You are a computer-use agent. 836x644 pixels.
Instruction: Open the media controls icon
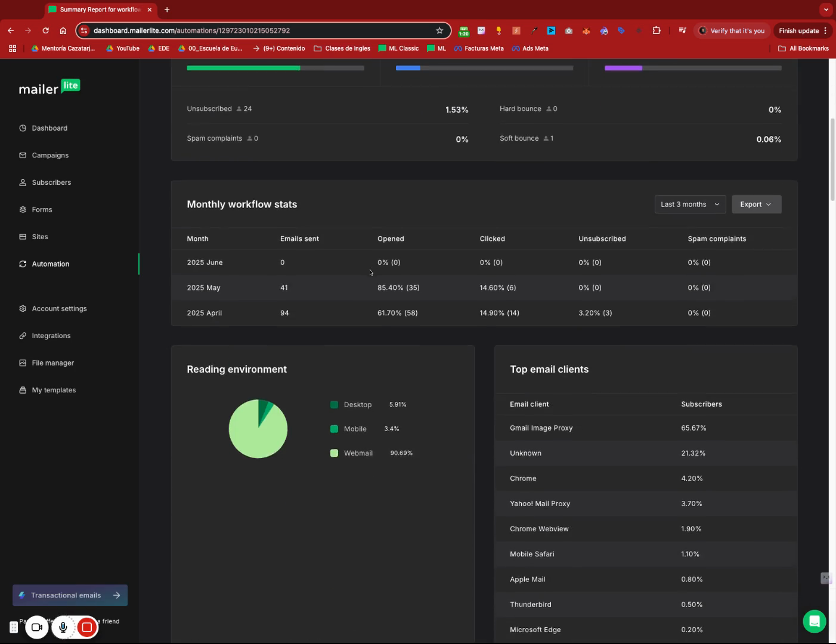coord(682,30)
